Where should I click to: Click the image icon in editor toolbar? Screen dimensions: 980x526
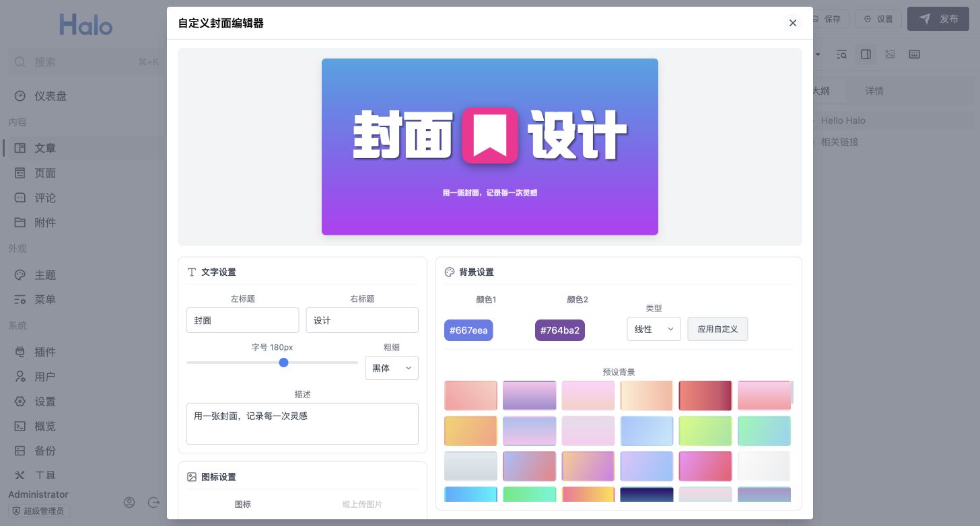click(x=890, y=54)
